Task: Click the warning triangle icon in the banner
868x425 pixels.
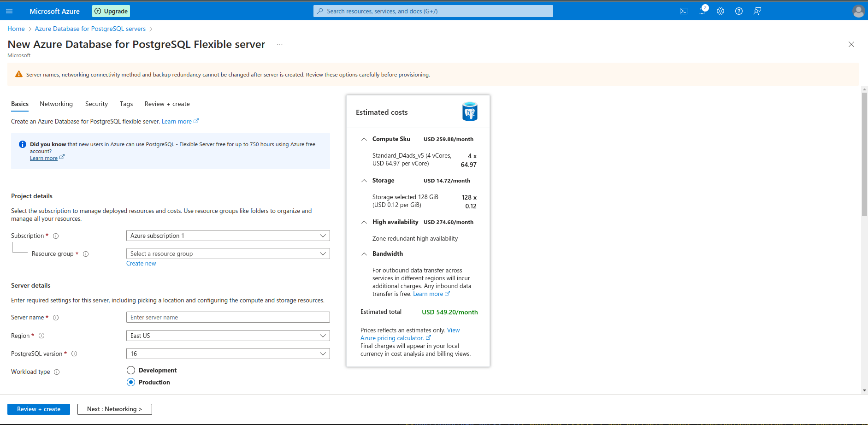Action: click(x=19, y=74)
